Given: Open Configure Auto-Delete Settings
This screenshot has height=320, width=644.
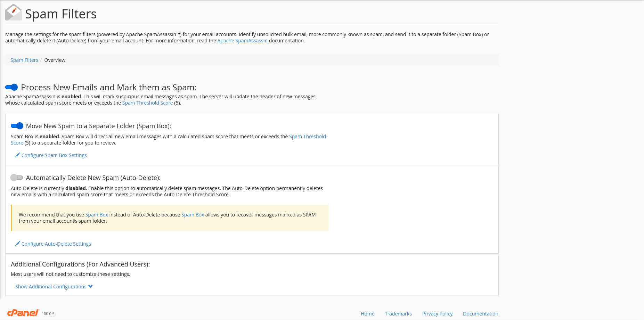Looking at the screenshot, I should point(56,244).
